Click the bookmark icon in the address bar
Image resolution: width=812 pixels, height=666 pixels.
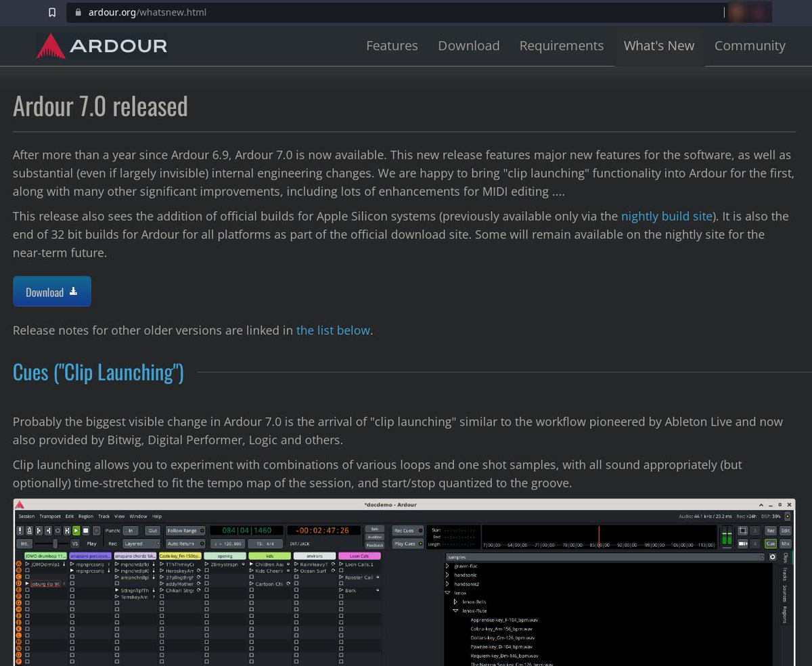52,12
